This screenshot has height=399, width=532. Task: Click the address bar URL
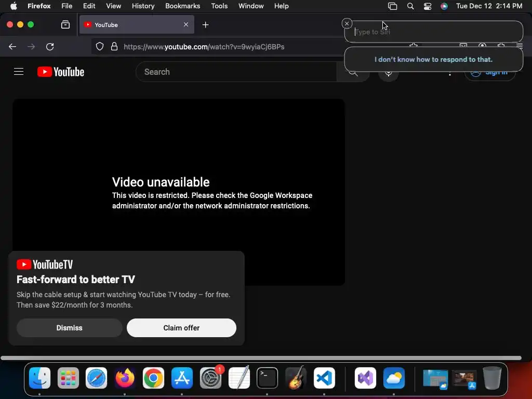click(204, 47)
